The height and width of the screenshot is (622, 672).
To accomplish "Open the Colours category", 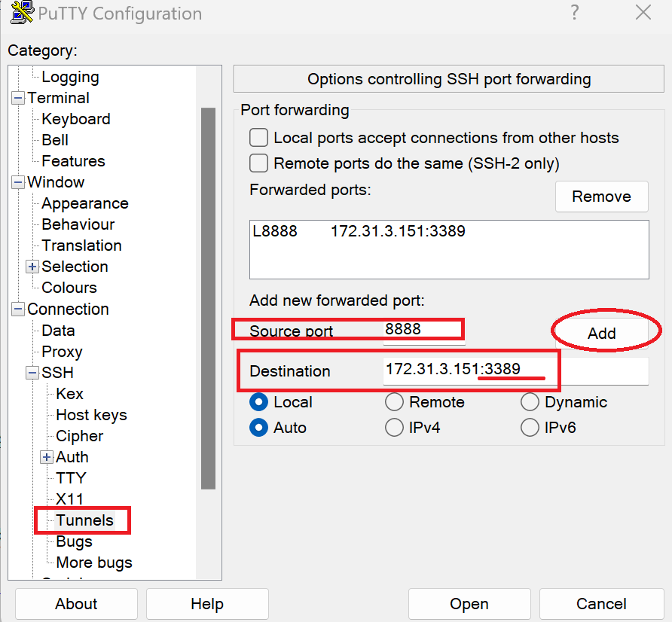I will tap(69, 288).
